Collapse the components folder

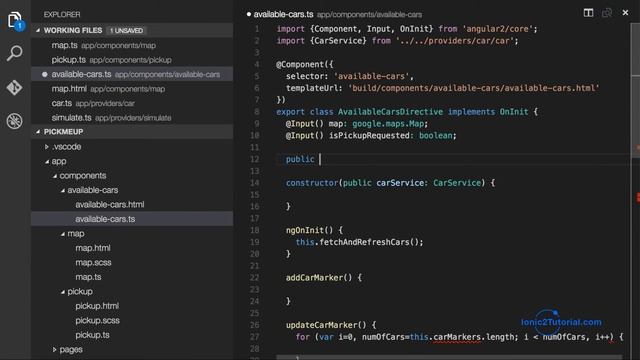coord(55,176)
